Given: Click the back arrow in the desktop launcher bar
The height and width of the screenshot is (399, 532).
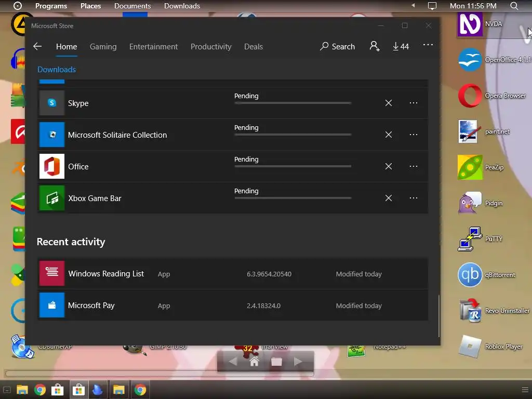Looking at the screenshot, I should pyautogui.click(x=233, y=362).
